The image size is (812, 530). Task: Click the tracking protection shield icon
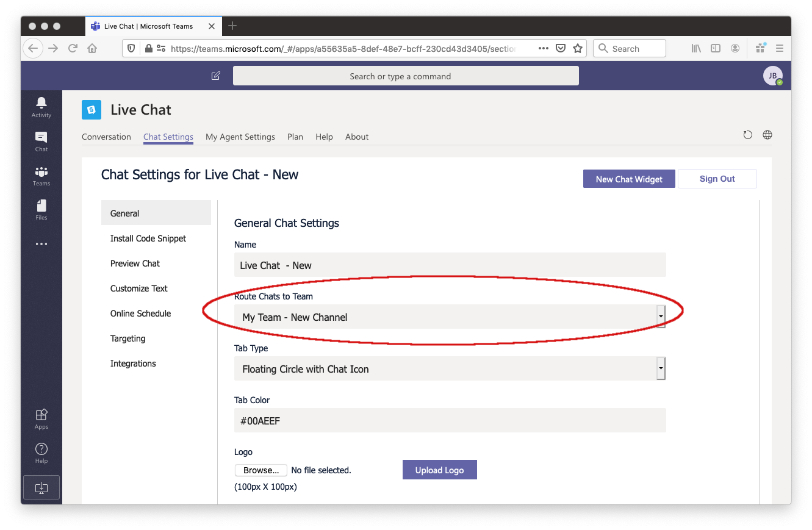point(131,48)
